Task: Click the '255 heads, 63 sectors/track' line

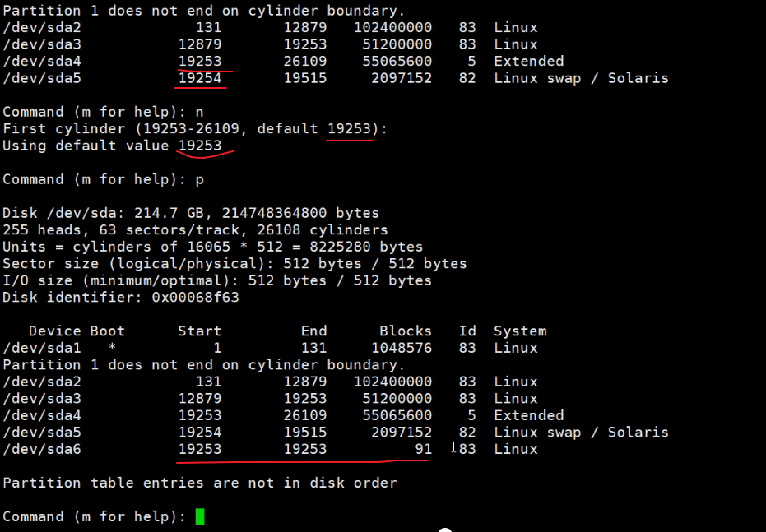Action: tap(195, 230)
